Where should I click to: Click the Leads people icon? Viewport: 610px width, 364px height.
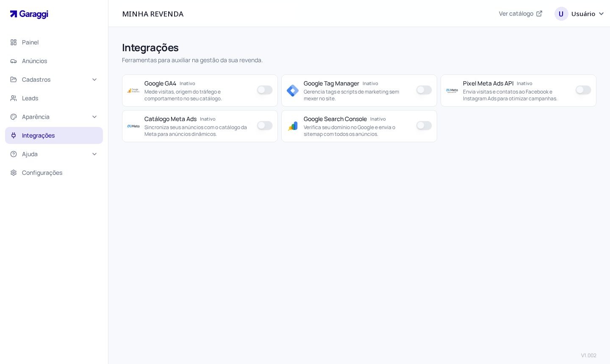click(14, 98)
